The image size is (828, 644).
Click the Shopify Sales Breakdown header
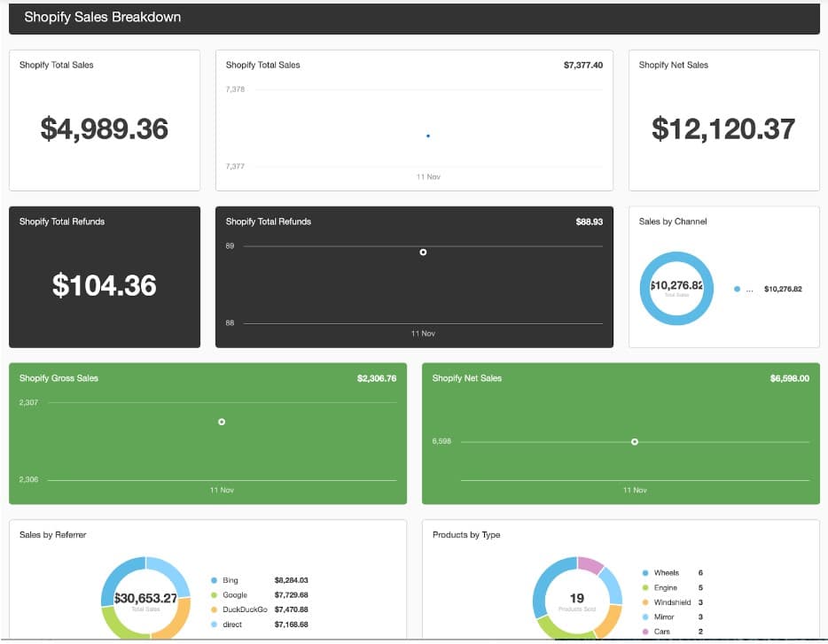(x=104, y=17)
